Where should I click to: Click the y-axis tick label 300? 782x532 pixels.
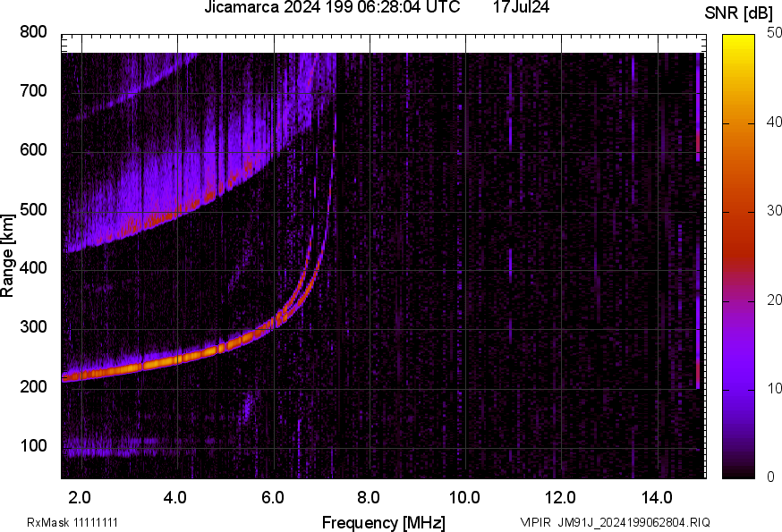33,326
